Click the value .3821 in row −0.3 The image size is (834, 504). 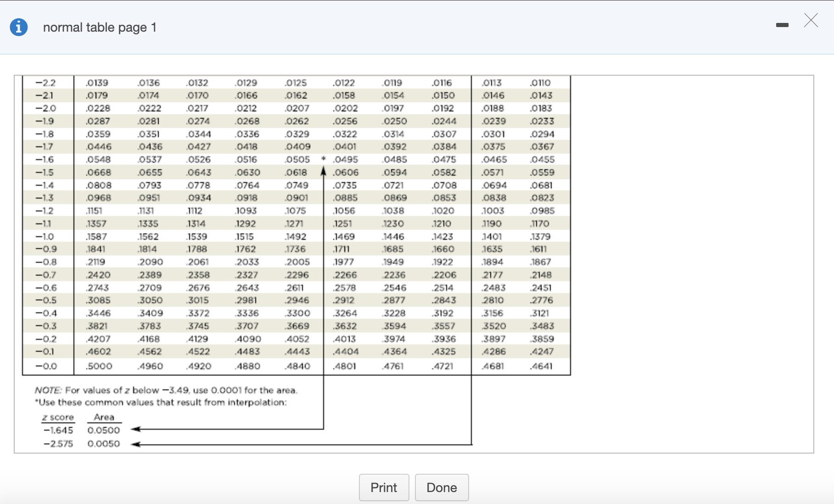(97, 326)
